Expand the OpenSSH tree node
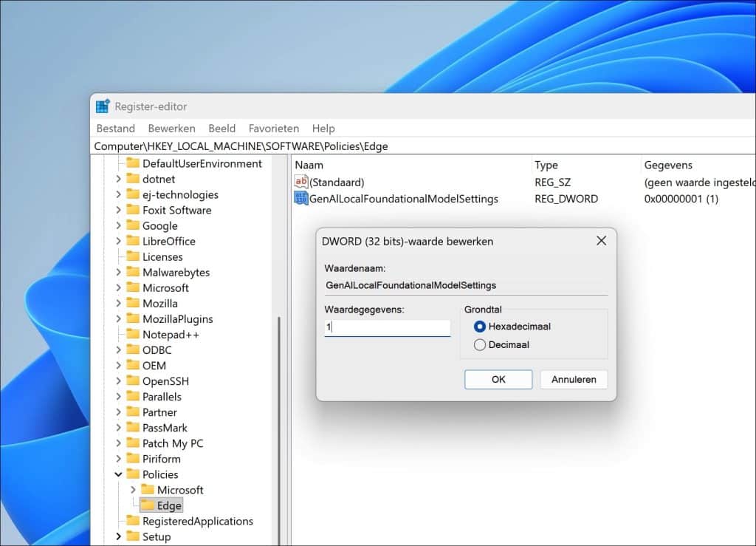 click(119, 381)
